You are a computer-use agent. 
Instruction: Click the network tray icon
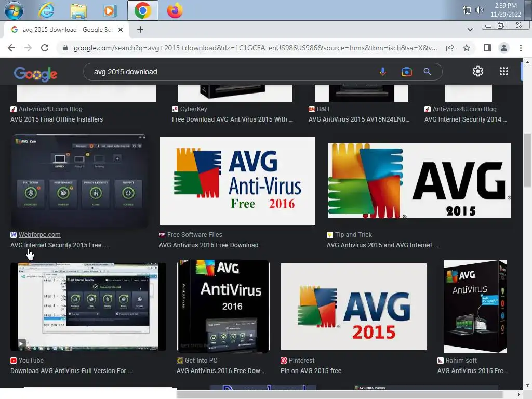467,10
